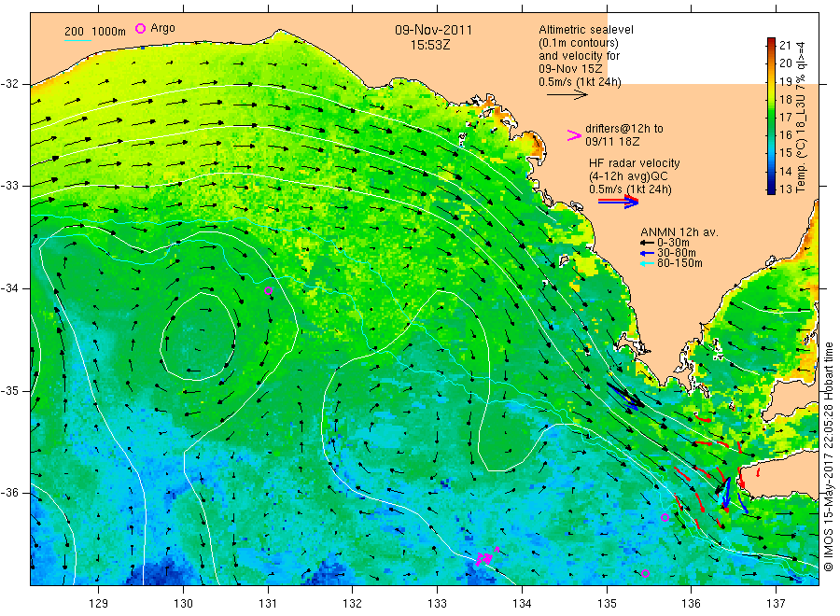Viewport: 840px width, 616px height.
Task: Click the black altimetric velocity scale arrow
Action: tap(567, 95)
